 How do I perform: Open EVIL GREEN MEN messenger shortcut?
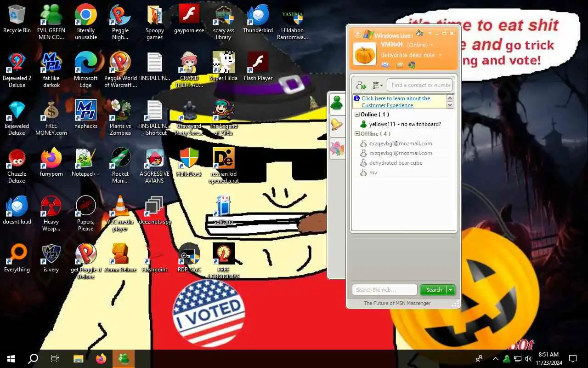pos(51,23)
